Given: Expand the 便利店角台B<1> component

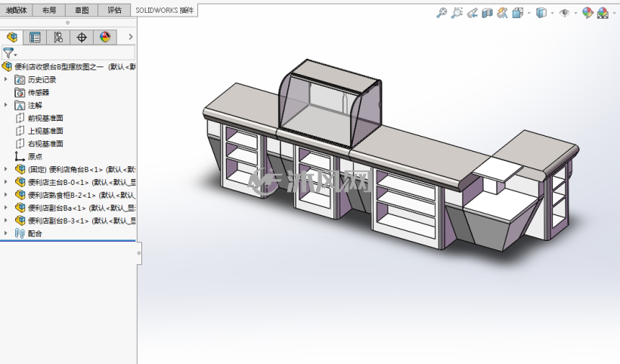Looking at the screenshot, I should coord(5,169).
